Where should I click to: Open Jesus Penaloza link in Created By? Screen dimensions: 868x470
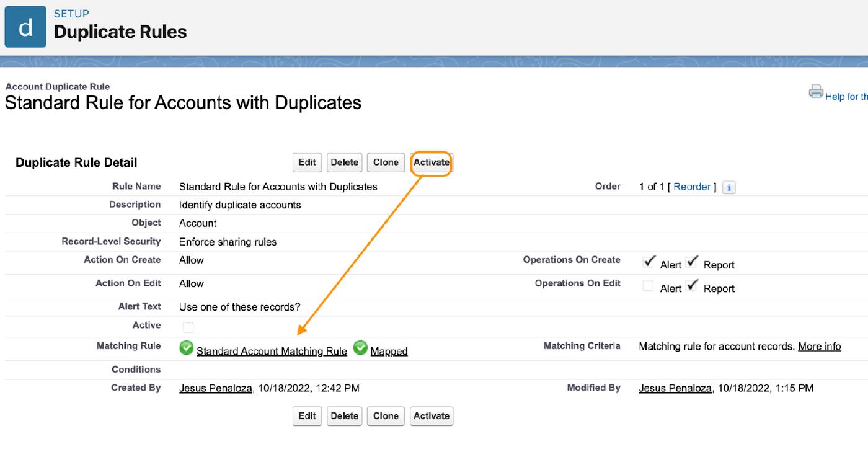[216, 388]
